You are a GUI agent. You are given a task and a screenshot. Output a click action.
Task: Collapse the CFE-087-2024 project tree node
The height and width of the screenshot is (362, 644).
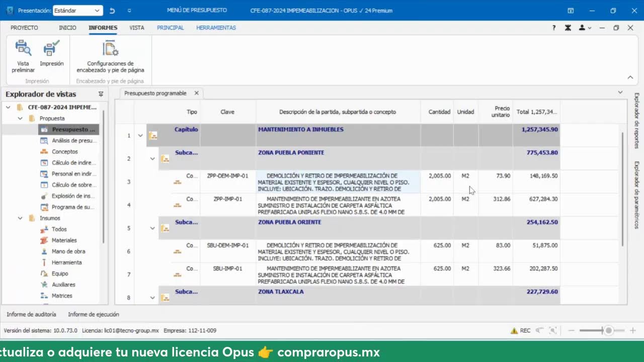(8, 107)
